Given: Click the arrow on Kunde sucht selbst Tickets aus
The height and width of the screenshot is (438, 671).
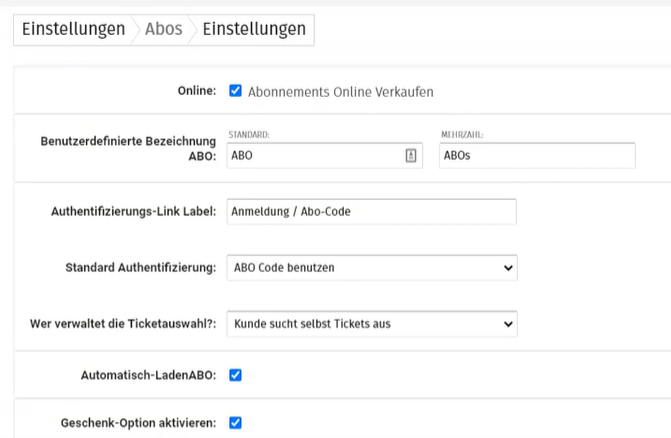Looking at the screenshot, I should click(x=508, y=324).
